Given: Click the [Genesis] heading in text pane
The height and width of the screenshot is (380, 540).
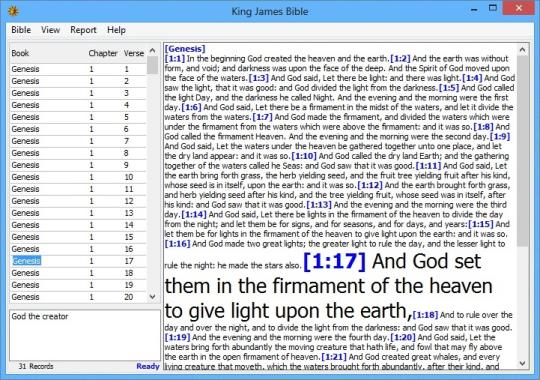Looking at the screenshot, I should click(x=185, y=49).
